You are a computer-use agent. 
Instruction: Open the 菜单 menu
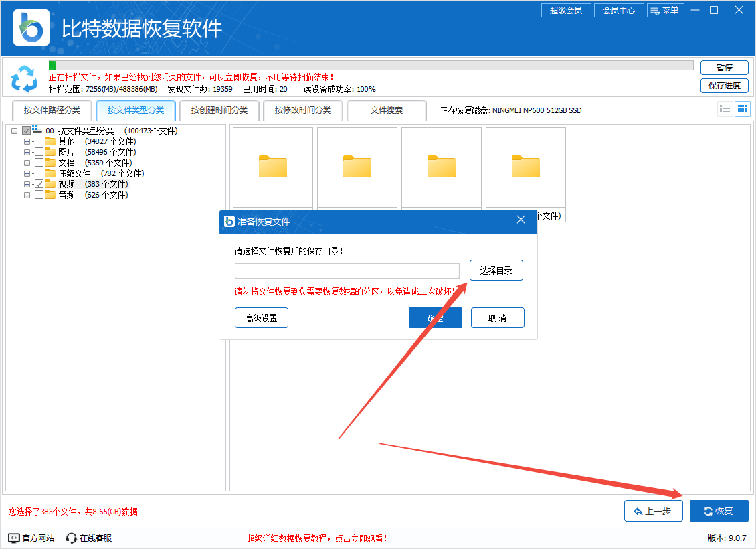666,10
